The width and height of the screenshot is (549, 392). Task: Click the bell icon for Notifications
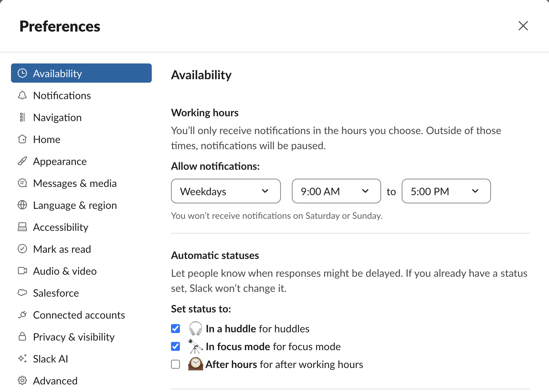(x=22, y=95)
